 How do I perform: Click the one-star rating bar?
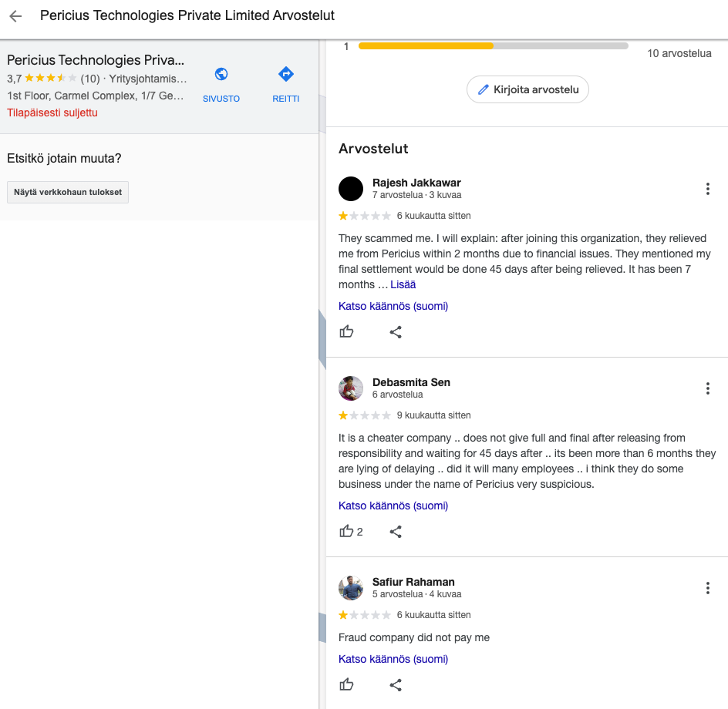pos(493,46)
